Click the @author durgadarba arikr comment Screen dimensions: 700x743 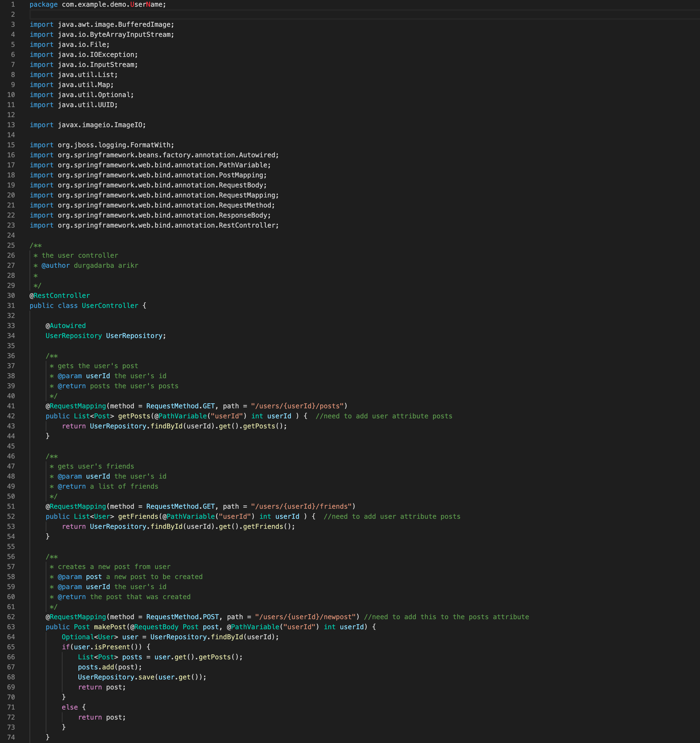90,266
